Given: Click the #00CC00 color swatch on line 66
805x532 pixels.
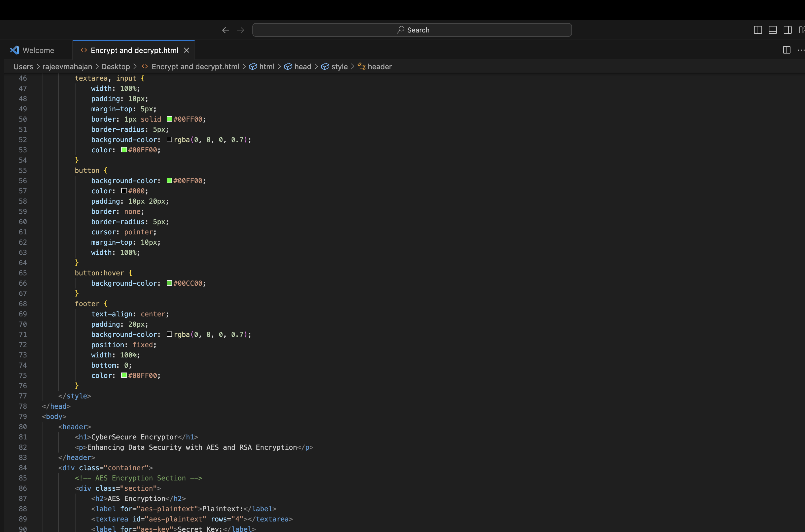Looking at the screenshot, I should (x=169, y=283).
